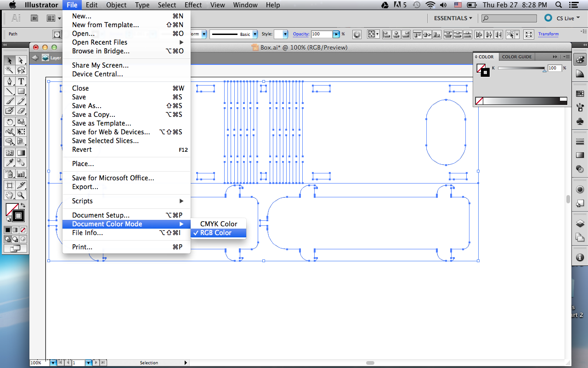Open the Layers panel icon in dock
The width and height of the screenshot is (588, 368).
[580, 224]
